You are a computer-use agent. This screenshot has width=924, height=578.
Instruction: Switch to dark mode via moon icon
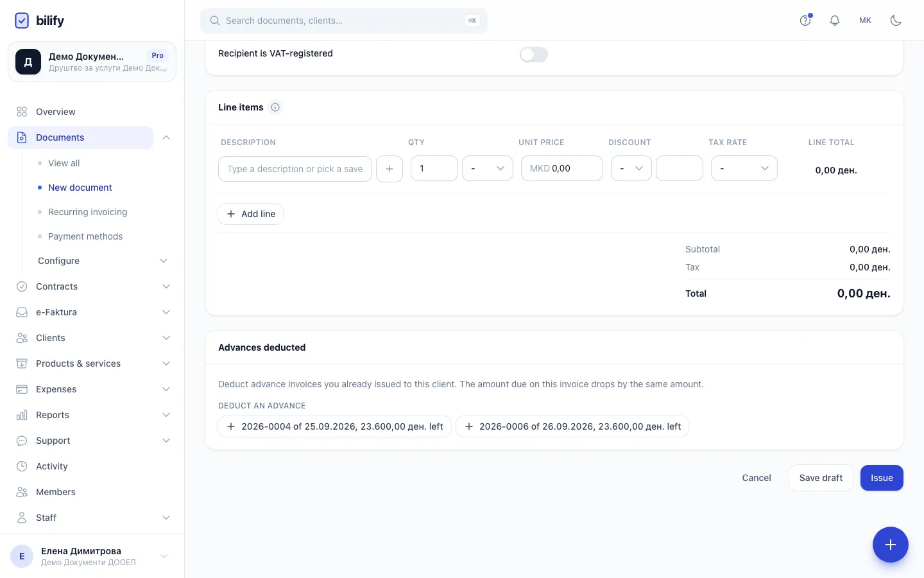(896, 21)
